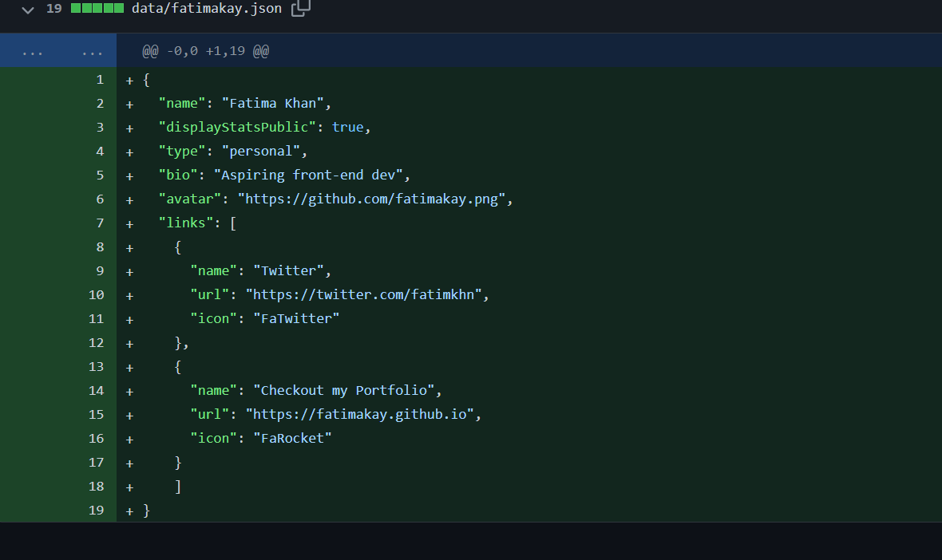Image resolution: width=942 pixels, height=560 pixels.
Task: Copy the data/fatimakay.json file path
Action: pos(300,9)
